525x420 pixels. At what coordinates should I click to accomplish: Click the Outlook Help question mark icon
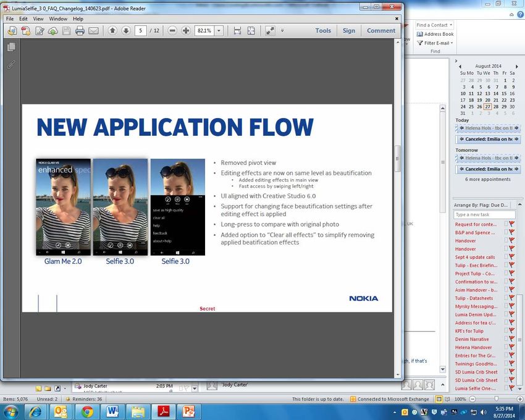pyautogui.click(x=520, y=14)
